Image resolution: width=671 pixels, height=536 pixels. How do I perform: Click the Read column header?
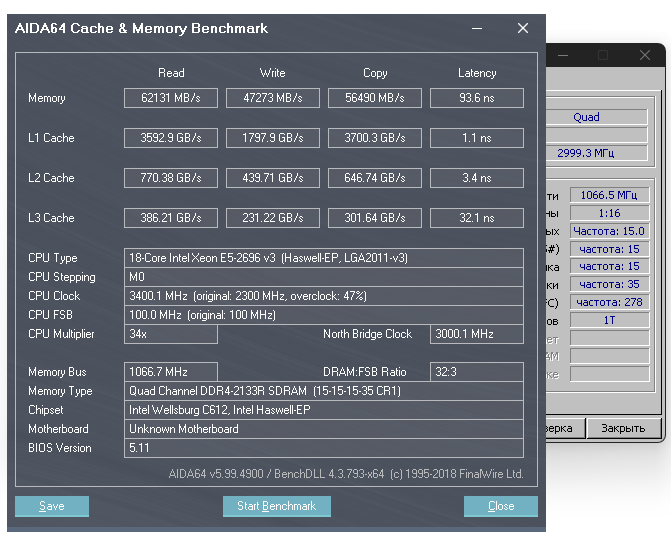(171, 73)
